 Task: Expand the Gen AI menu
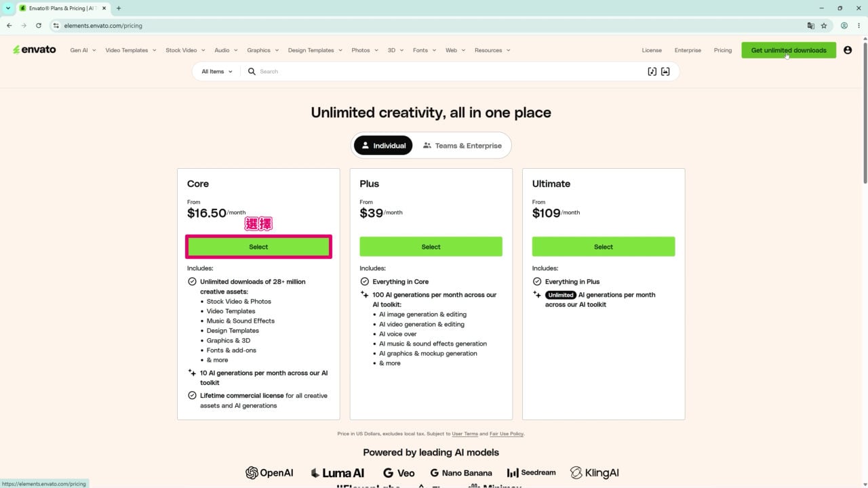[83, 50]
